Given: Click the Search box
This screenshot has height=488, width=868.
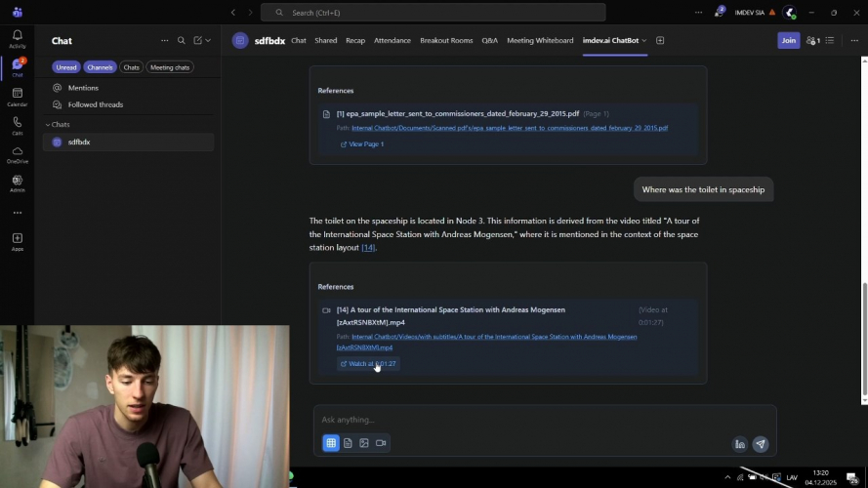Looking at the screenshot, I should click(433, 12).
